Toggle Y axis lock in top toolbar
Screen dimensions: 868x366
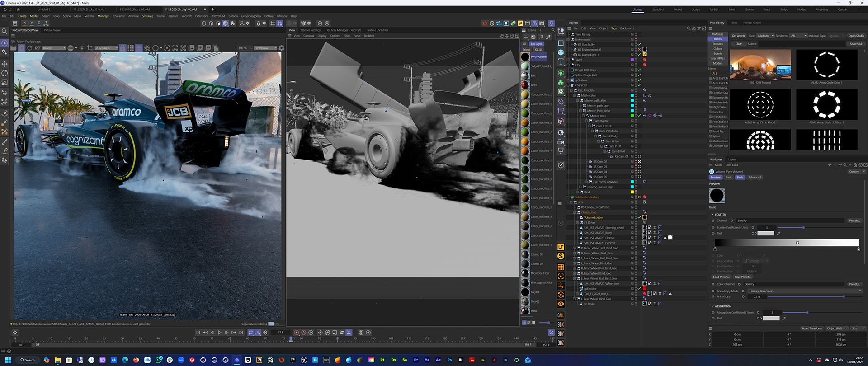click(32, 23)
